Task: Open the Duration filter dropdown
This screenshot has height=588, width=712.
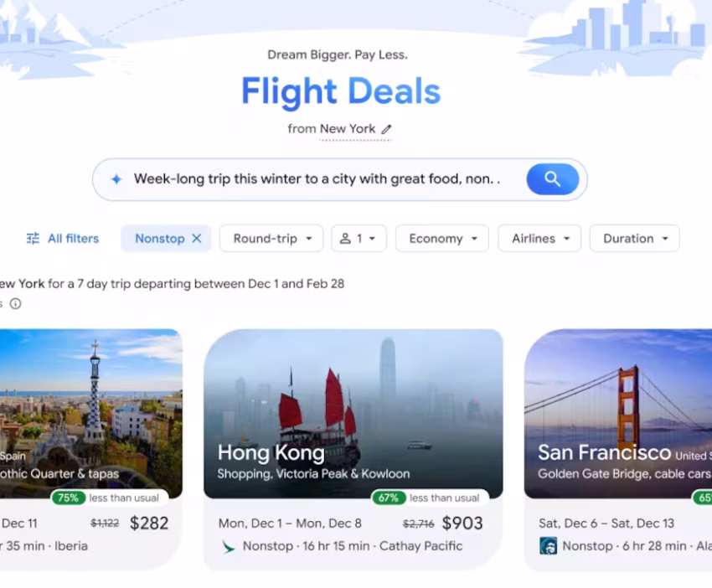Action: pos(635,239)
